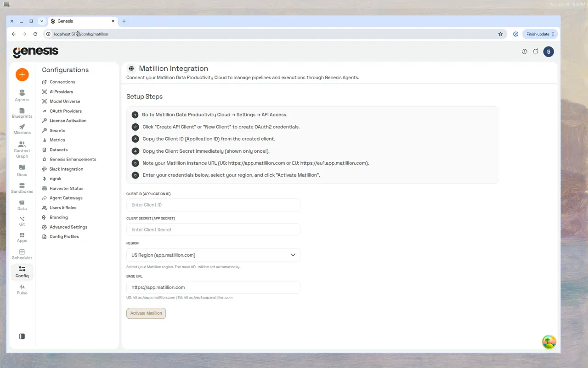Image resolution: width=588 pixels, height=368 pixels.
Task: Click the palm tree floating widget
Action: (549, 342)
